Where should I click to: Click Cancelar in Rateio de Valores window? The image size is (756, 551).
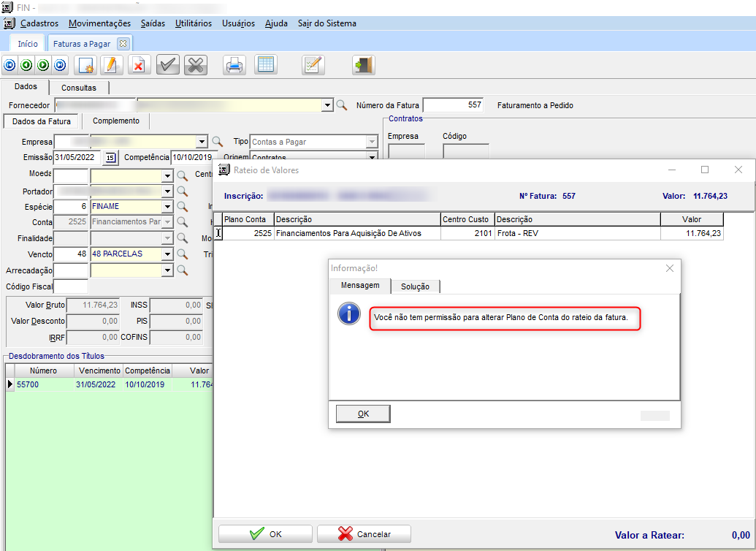(x=364, y=534)
